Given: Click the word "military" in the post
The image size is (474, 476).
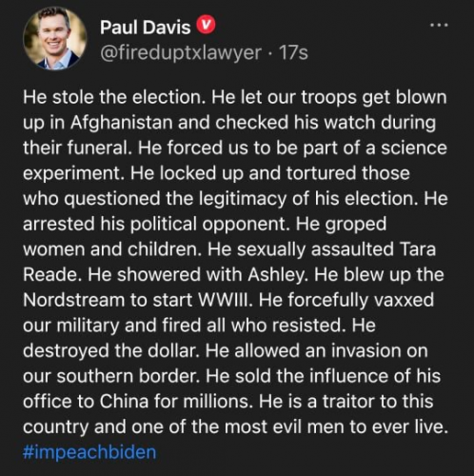Looking at the screenshot, I should pos(88,326).
